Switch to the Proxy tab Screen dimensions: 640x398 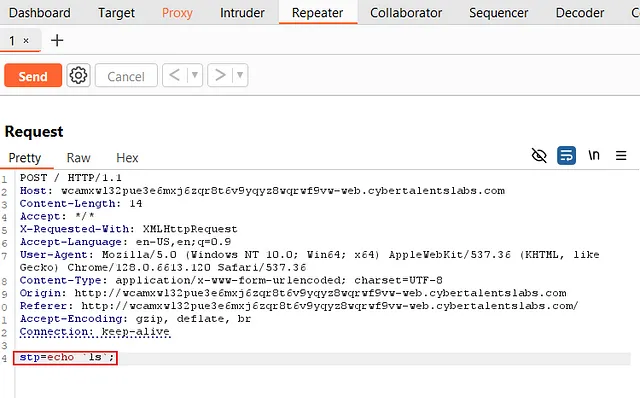point(177,13)
